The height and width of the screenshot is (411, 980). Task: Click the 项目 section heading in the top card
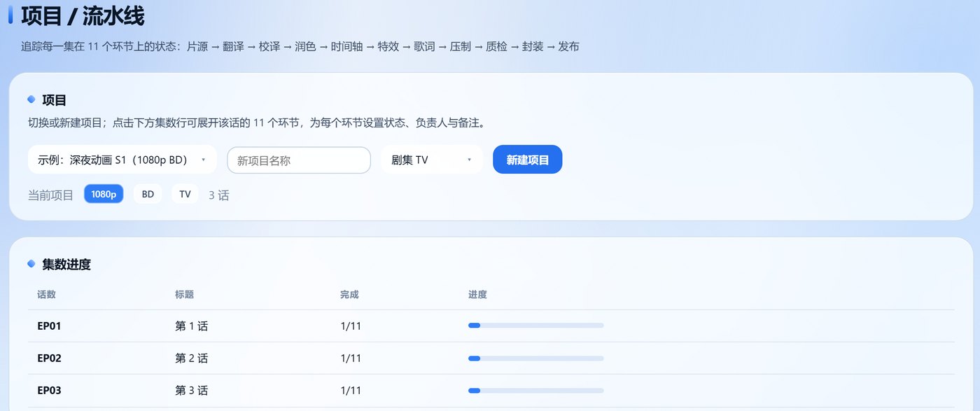54,100
